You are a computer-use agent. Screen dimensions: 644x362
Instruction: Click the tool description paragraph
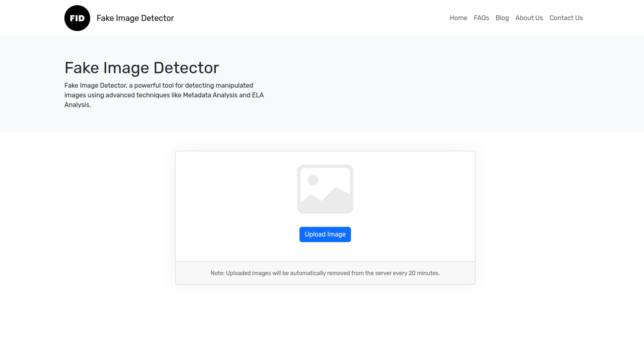(x=164, y=95)
